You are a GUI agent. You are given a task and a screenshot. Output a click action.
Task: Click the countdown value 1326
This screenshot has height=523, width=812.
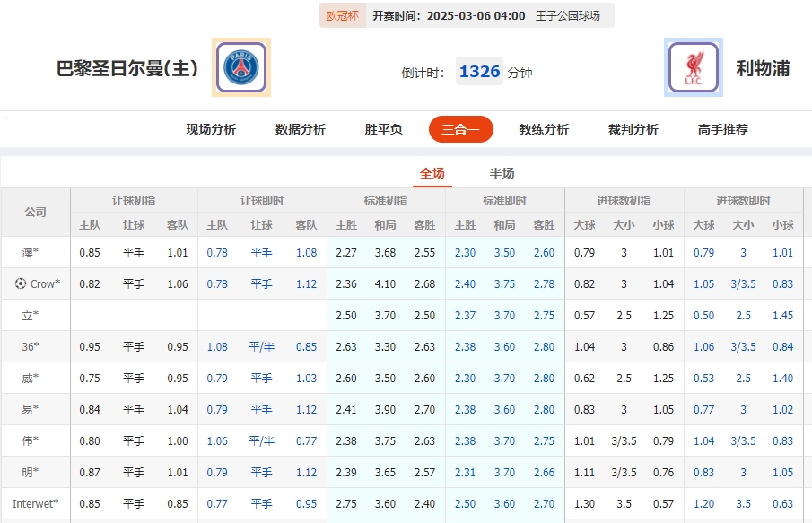pos(479,70)
